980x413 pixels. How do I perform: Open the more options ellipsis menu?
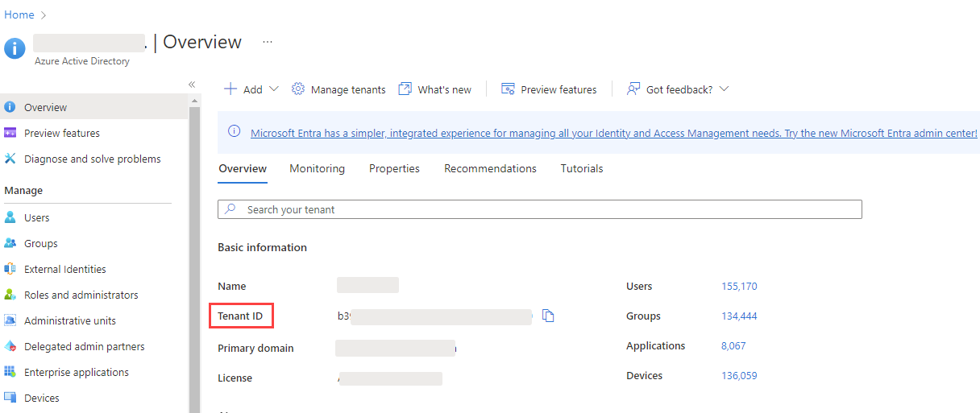pyautogui.click(x=268, y=42)
